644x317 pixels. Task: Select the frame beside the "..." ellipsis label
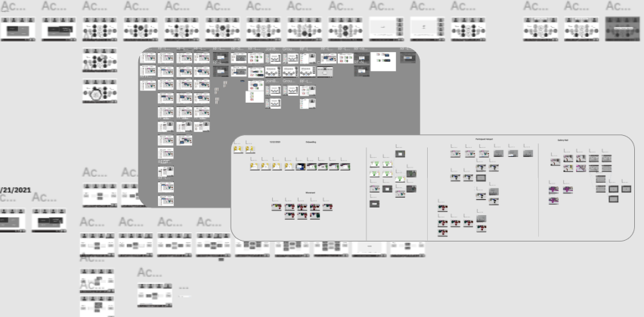[x=154, y=295]
